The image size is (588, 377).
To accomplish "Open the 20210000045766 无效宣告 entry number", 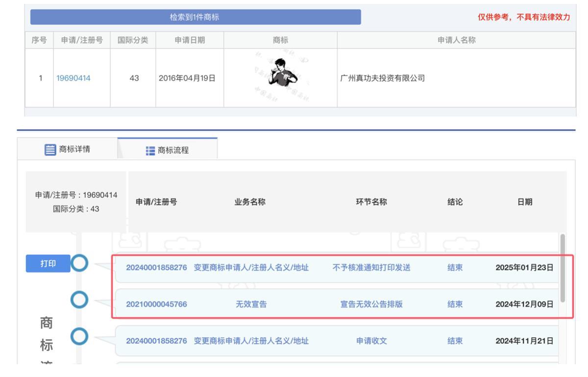I will click(156, 304).
